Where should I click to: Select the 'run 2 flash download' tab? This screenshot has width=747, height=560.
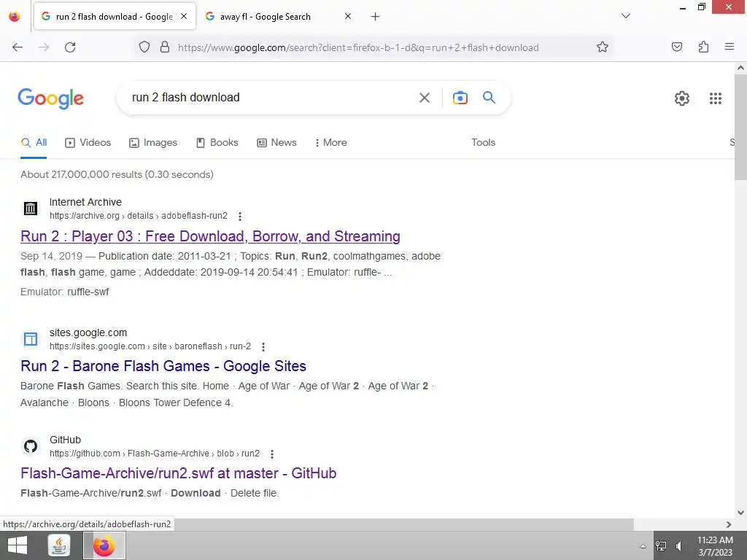coord(115,16)
